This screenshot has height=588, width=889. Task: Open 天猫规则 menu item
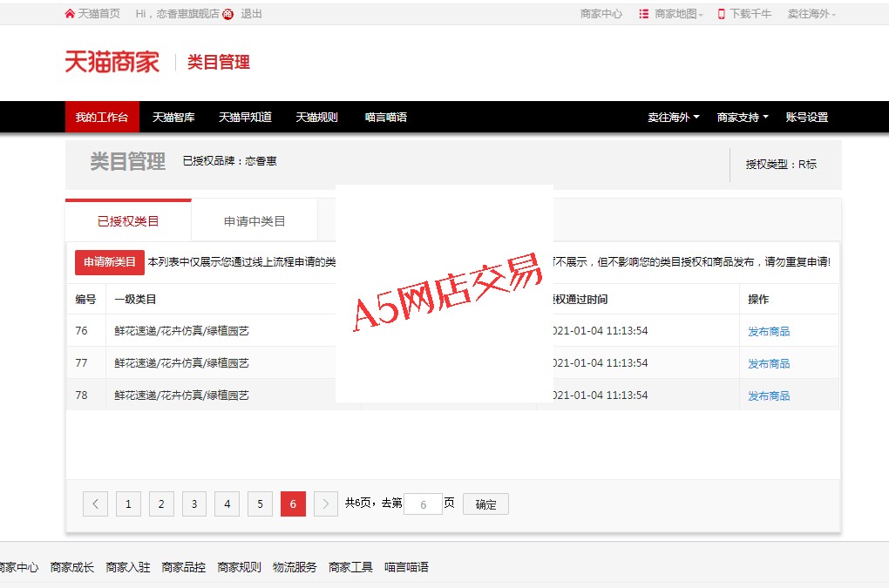click(316, 118)
